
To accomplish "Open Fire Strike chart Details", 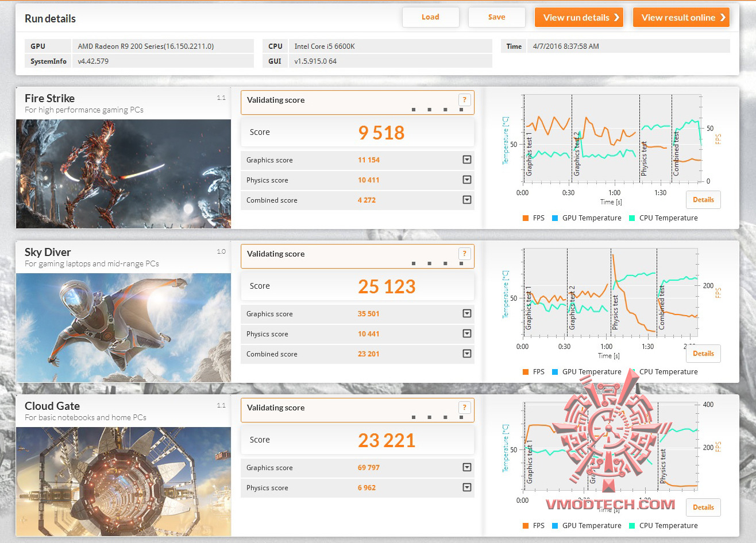I will [703, 200].
